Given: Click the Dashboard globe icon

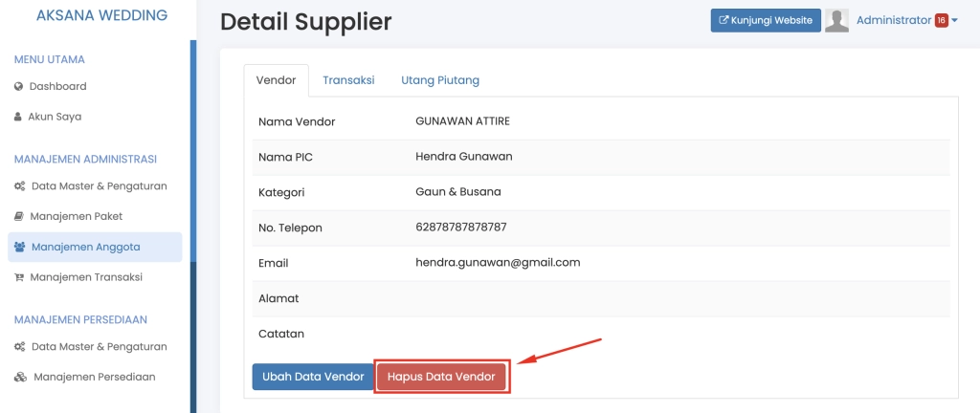Looking at the screenshot, I should tap(18, 87).
